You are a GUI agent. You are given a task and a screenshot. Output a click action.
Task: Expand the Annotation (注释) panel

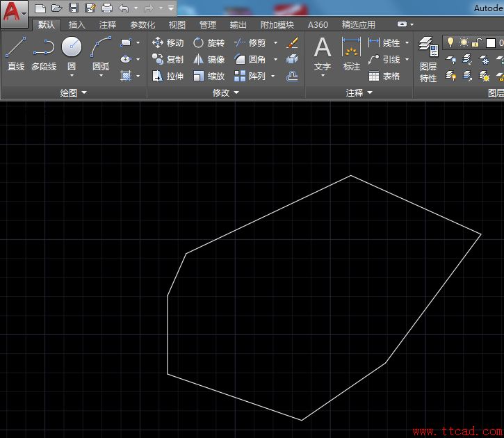[359, 92]
